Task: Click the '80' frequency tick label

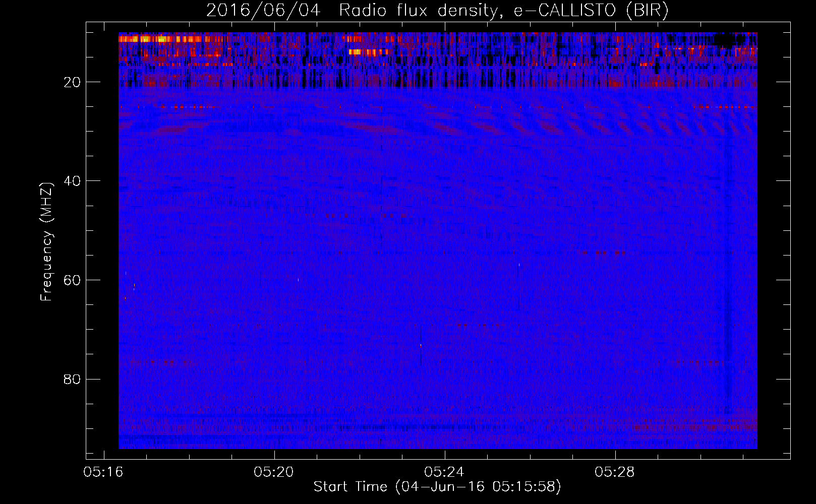Action: (73, 379)
